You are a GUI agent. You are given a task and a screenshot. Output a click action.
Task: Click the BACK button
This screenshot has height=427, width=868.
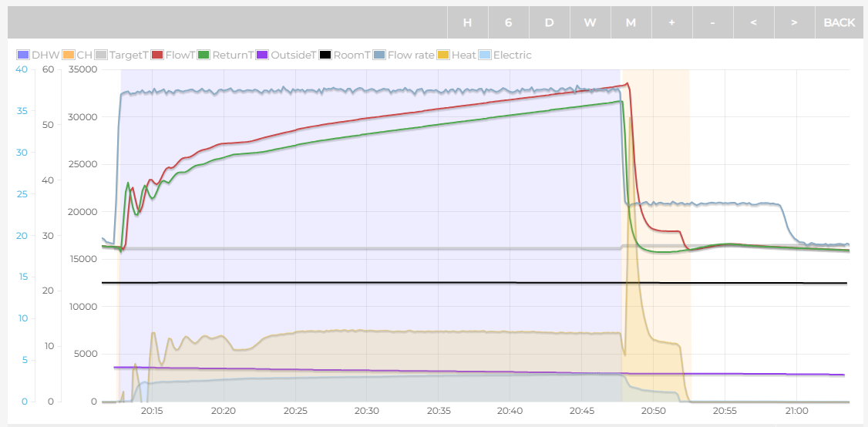coord(839,22)
